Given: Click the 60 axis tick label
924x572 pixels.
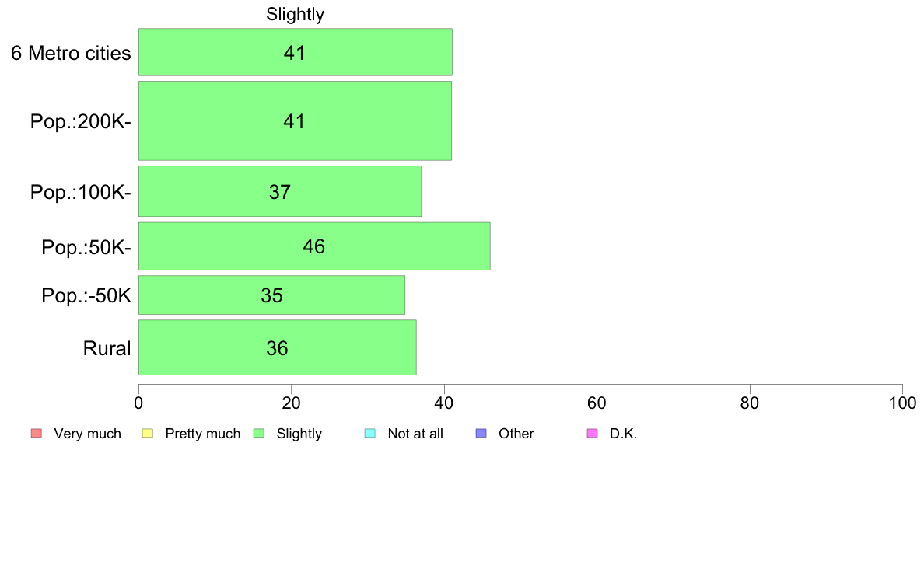Looking at the screenshot, I should click(x=597, y=403).
